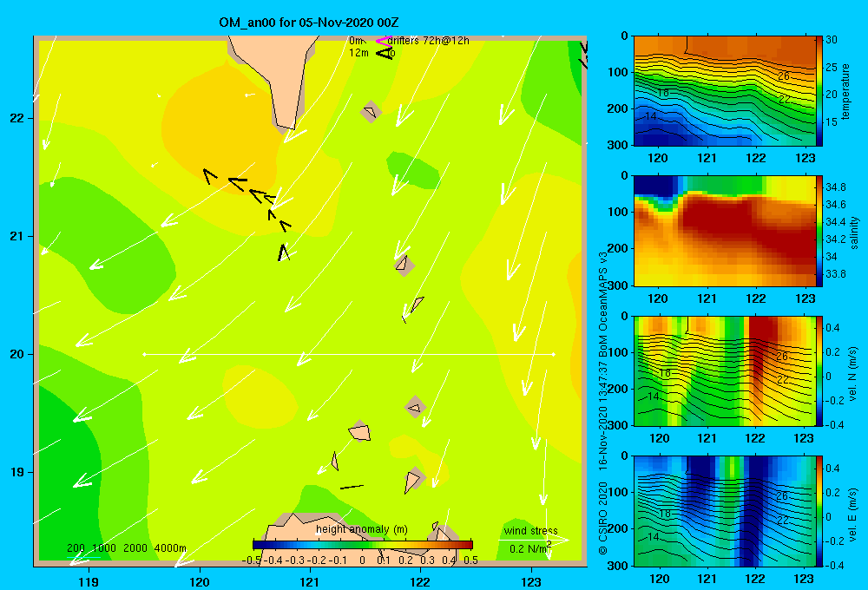This screenshot has width=868, height=590.
Task: Click the '33.8' salinity scale value
Action: coord(835,274)
